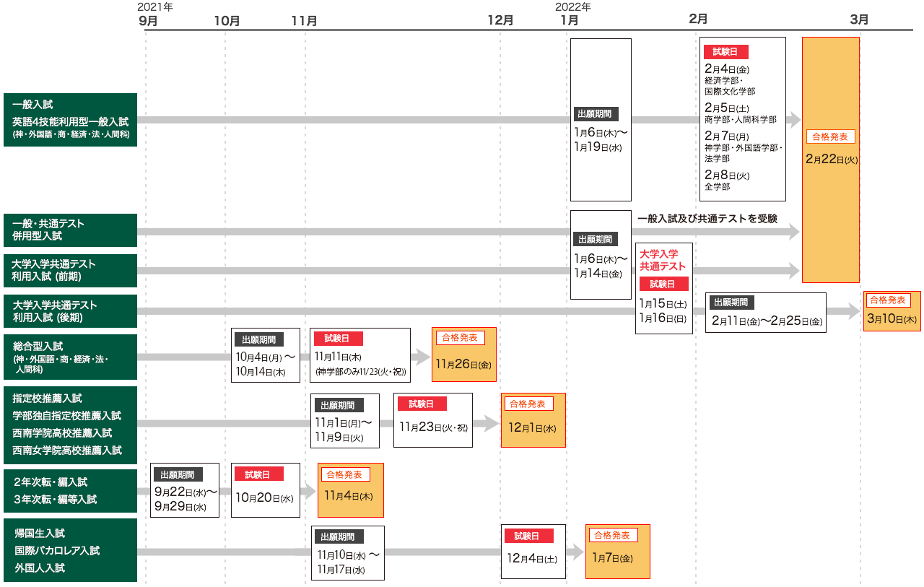Select the 11月4日(木) result date
Image resolution: width=924 pixels, height=587 pixels.
[x=349, y=496]
